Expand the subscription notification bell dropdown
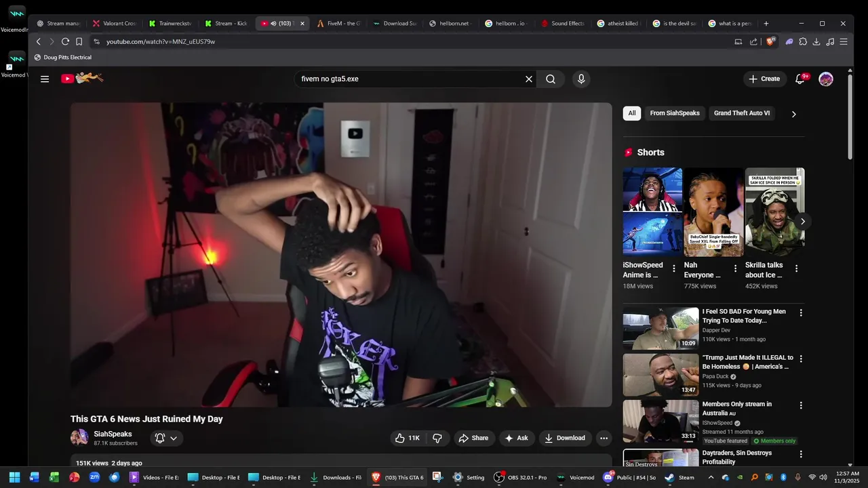The height and width of the screenshot is (488, 868). (x=166, y=438)
